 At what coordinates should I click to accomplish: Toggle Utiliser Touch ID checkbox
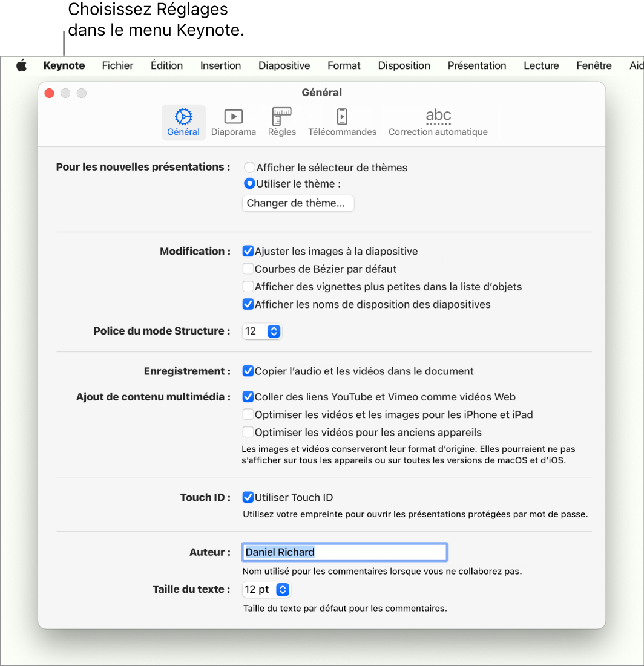pos(248,497)
